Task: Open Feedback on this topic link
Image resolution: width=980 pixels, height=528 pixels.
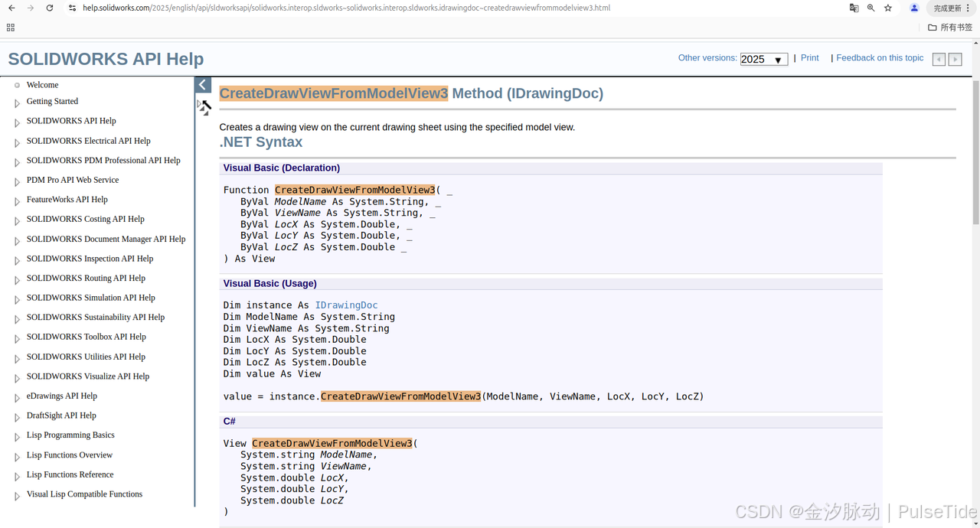Action: (x=880, y=58)
